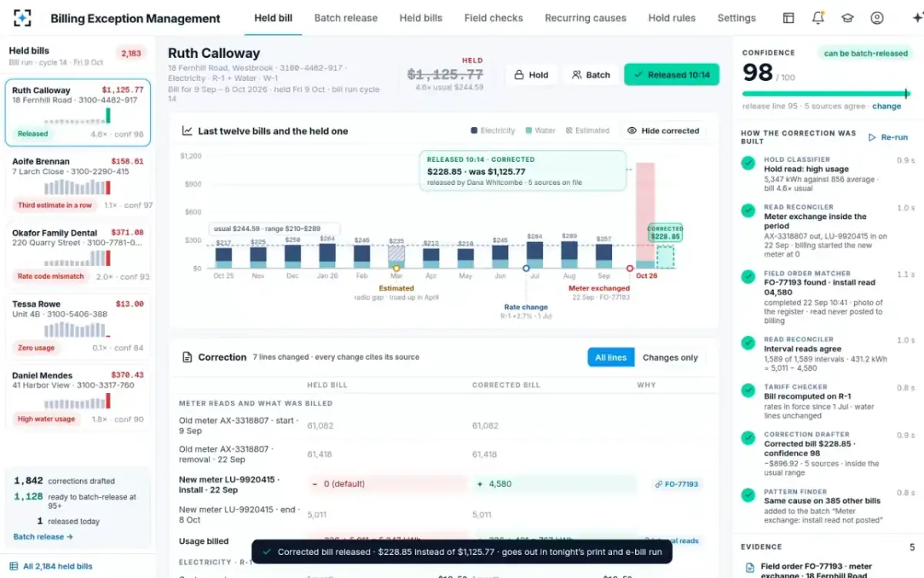This screenshot has width=924, height=578.
Task: Select Ruth Calloway held bill card
Action: (78, 113)
